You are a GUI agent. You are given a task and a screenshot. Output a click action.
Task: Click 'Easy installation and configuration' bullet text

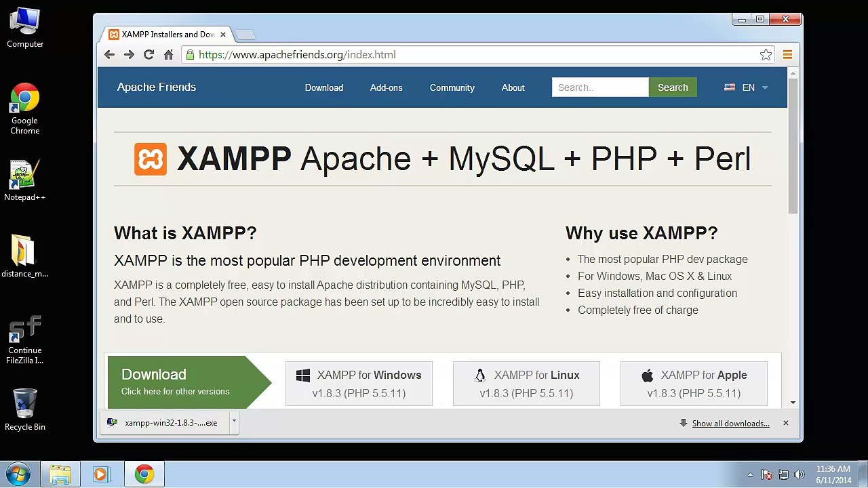tap(657, 293)
